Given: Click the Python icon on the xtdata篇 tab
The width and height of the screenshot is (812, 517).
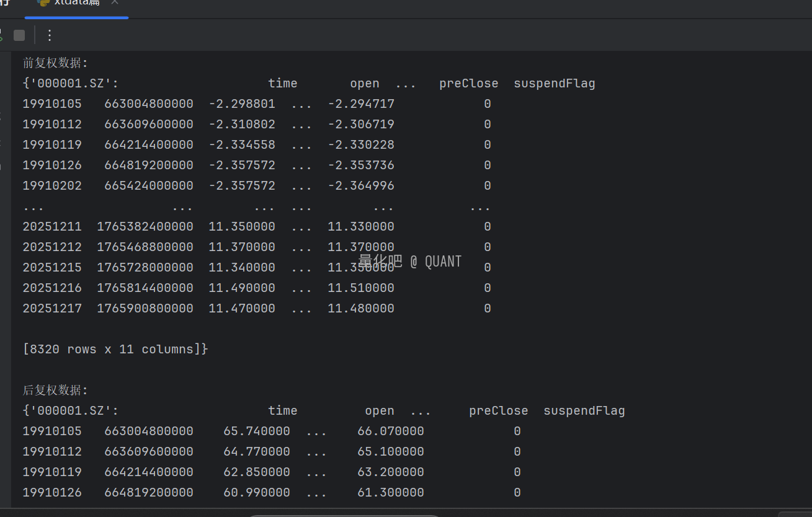Looking at the screenshot, I should [43, 2].
